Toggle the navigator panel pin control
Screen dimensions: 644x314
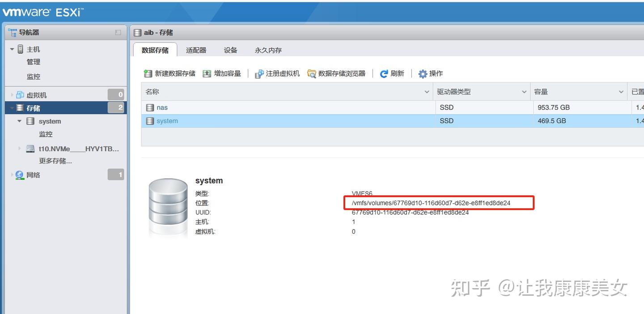pyautogui.click(x=118, y=32)
